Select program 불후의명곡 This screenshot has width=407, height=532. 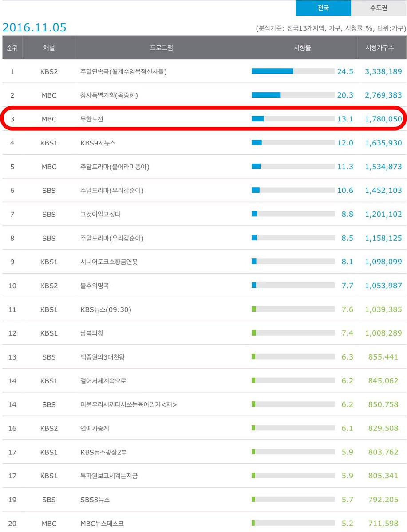click(x=95, y=286)
